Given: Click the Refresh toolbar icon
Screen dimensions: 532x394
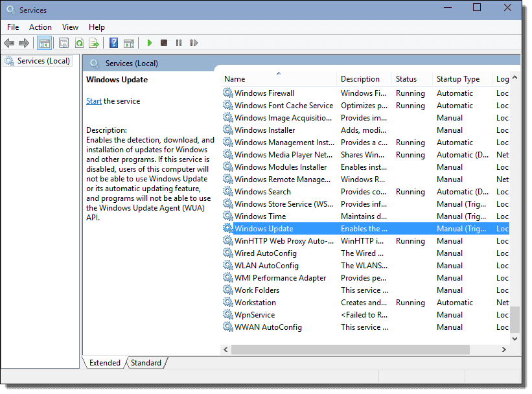Looking at the screenshot, I should [x=79, y=43].
